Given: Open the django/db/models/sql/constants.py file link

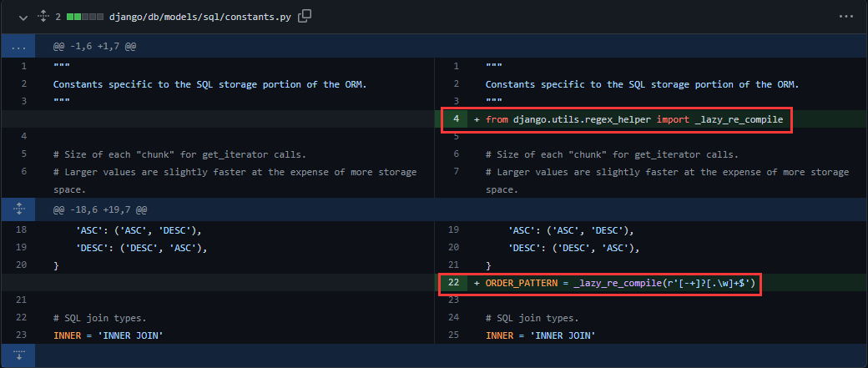Looking at the screenshot, I should tap(201, 16).
